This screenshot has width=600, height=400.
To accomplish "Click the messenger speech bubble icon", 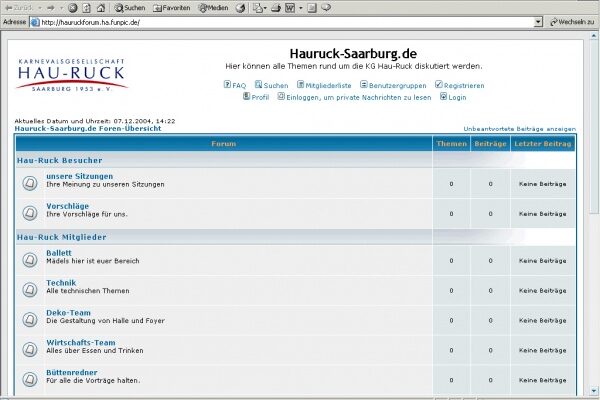I will point(326,7).
